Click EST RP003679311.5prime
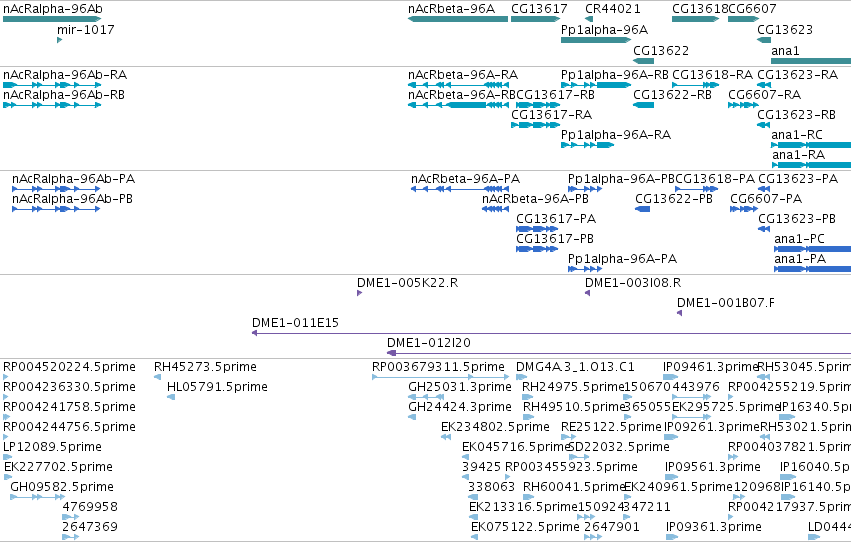The width and height of the screenshot is (851, 542). coord(441,377)
